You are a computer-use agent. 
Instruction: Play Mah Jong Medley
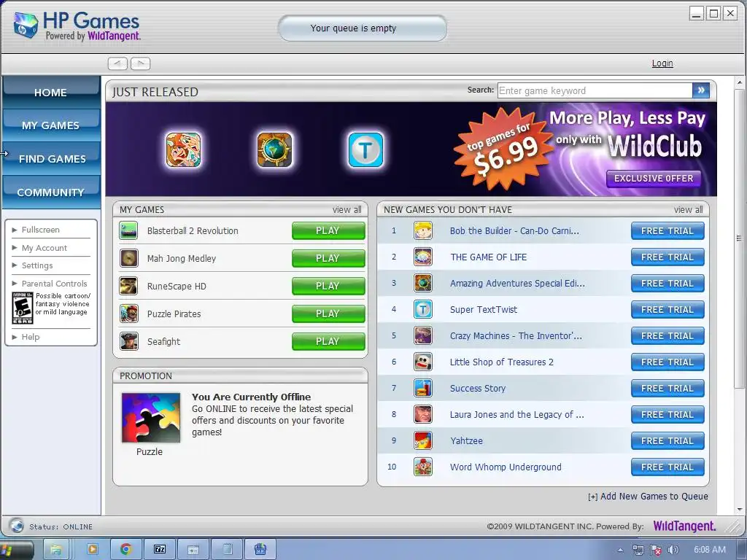point(328,258)
